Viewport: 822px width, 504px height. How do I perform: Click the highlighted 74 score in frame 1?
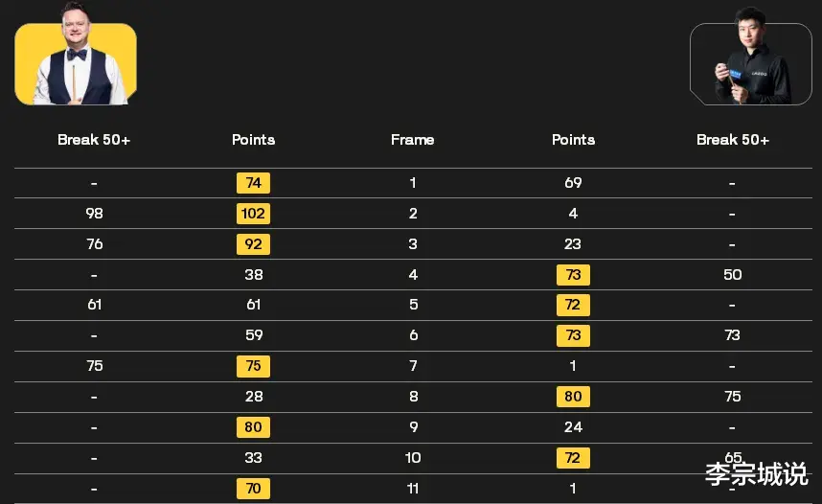coord(253,182)
